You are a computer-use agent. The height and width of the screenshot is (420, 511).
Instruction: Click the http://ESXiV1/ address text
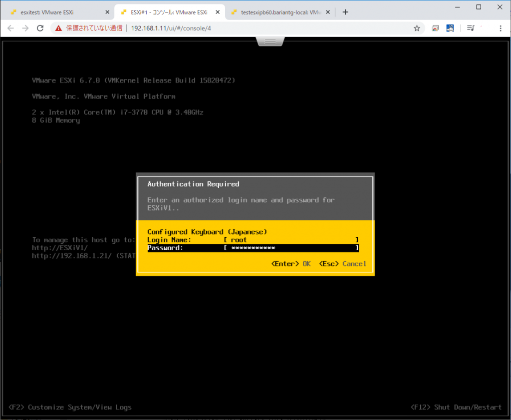click(60, 248)
